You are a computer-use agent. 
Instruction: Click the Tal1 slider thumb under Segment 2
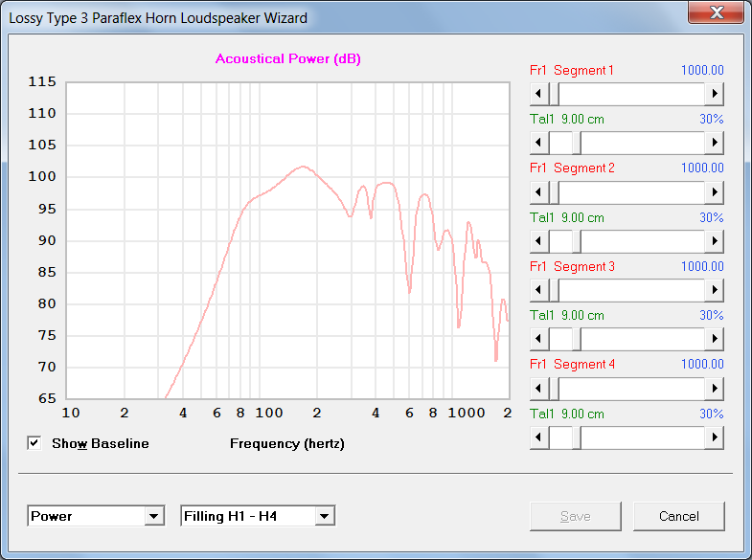pyautogui.click(x=577, y=241)
